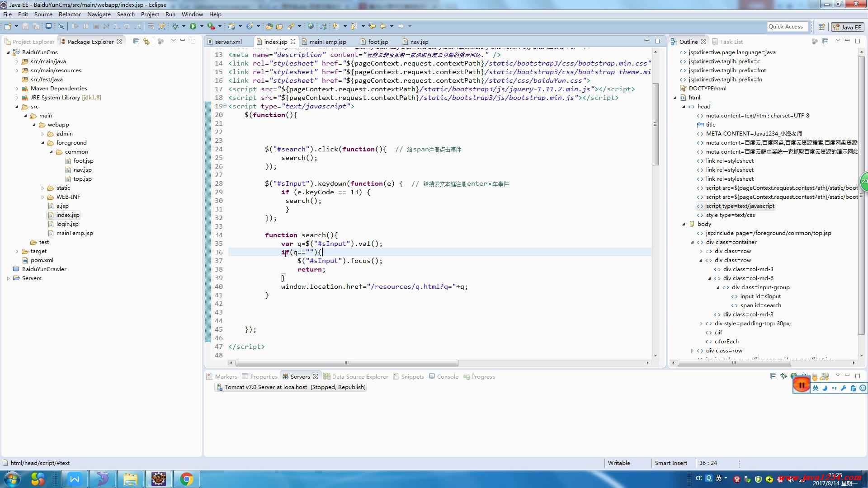This screenshot has width=868, height=488.
Task: Switch to the Console tab
Action: click(x=443, y=376)
